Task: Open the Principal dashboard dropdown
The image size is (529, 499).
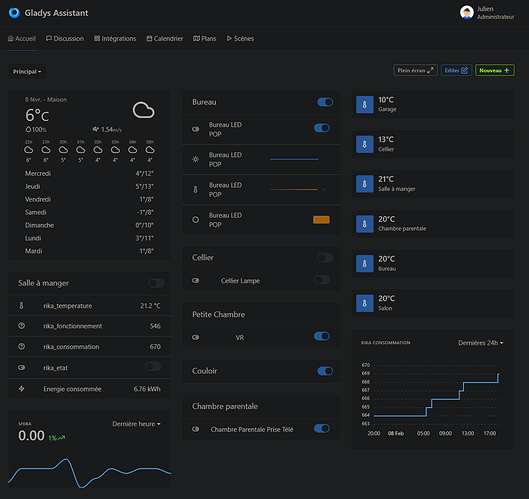Action: point(27,72)
